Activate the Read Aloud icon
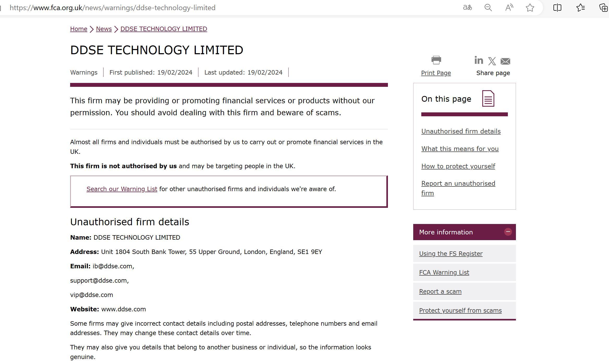Viewport: 609px width, 364px height. point(509,8)
